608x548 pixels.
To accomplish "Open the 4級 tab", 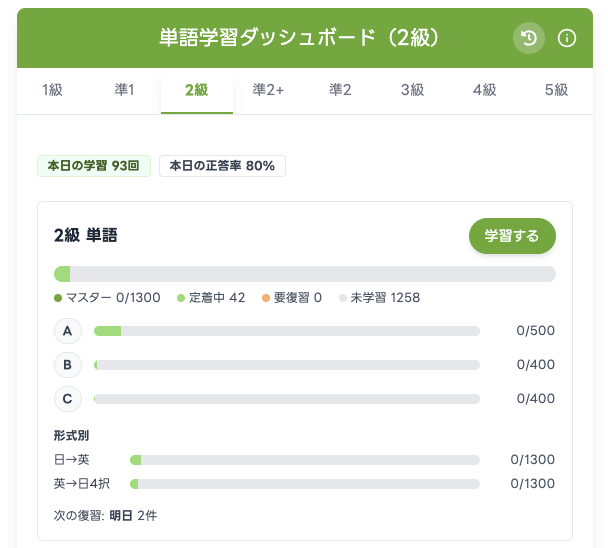I will [x=484, y=90].
